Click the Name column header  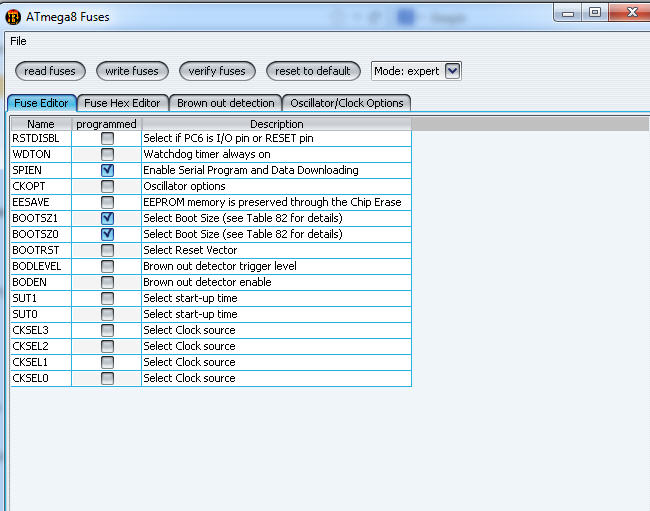[41, 124]
